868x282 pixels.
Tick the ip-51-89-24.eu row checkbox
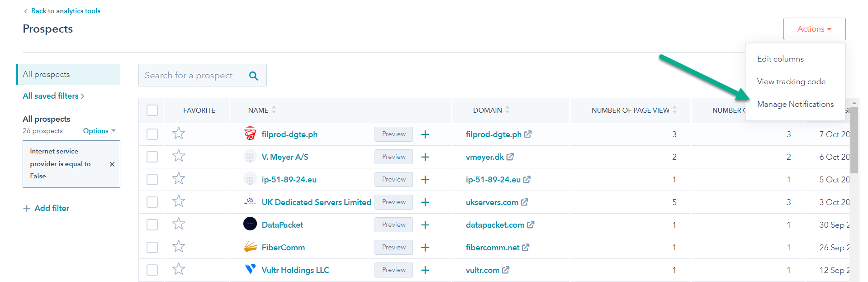[152, 180]
